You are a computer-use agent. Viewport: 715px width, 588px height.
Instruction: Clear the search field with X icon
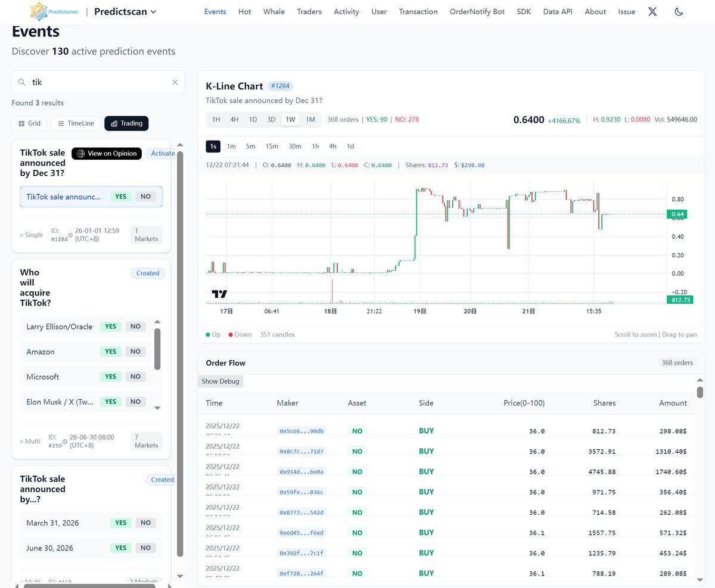(x=175, y=82)
